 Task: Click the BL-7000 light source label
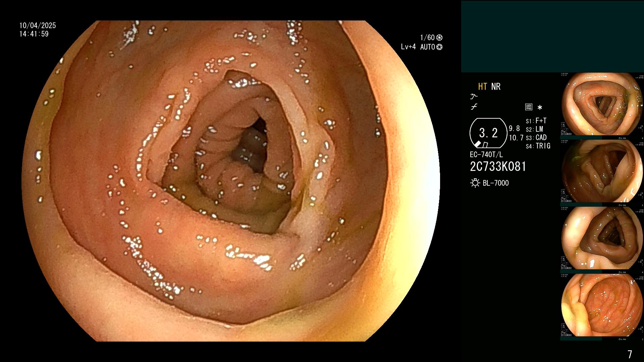click(496, 183)
